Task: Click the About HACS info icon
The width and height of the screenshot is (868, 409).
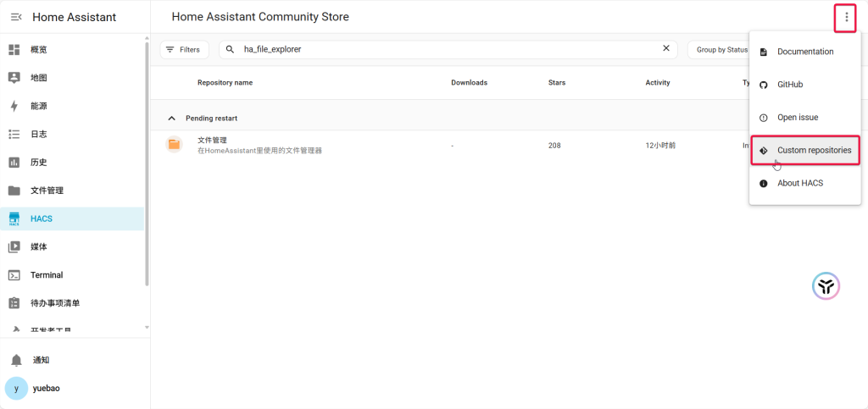Action: (764, 184)
